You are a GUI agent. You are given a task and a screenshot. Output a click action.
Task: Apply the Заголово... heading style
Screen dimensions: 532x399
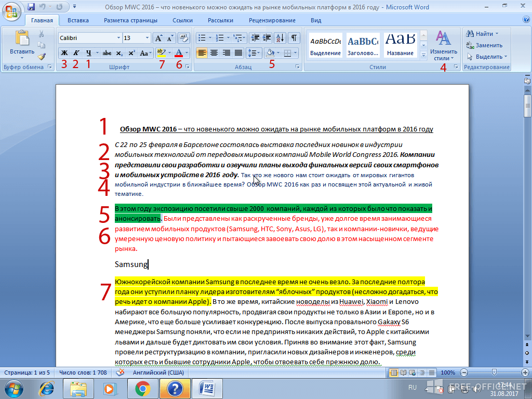(x=363, y=46)
